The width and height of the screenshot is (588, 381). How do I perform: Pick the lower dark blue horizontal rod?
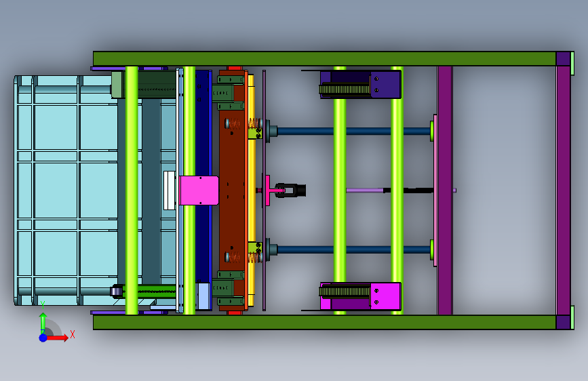pyautogui.click(x=353, y=249)
